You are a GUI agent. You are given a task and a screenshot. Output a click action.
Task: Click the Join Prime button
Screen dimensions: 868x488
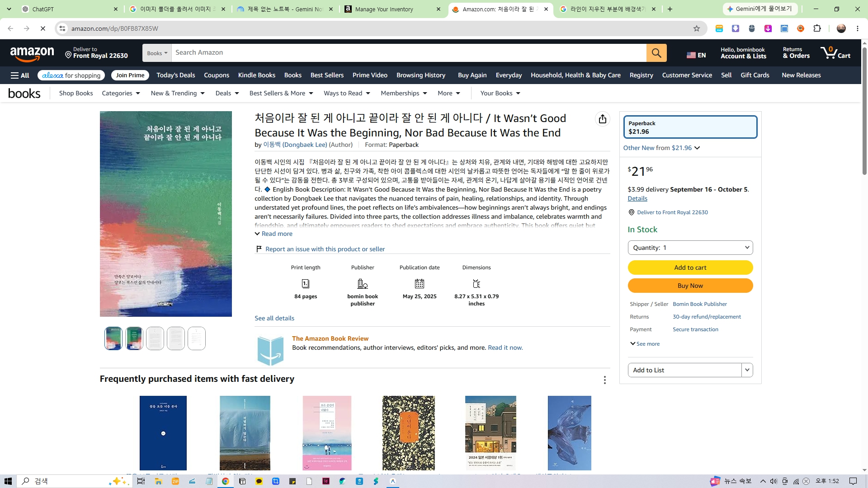coord(130,75)
